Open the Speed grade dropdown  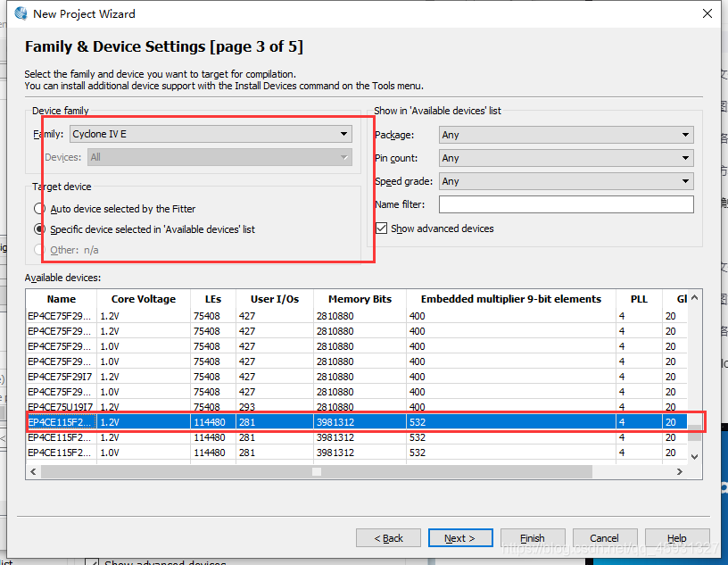(566, 181)
